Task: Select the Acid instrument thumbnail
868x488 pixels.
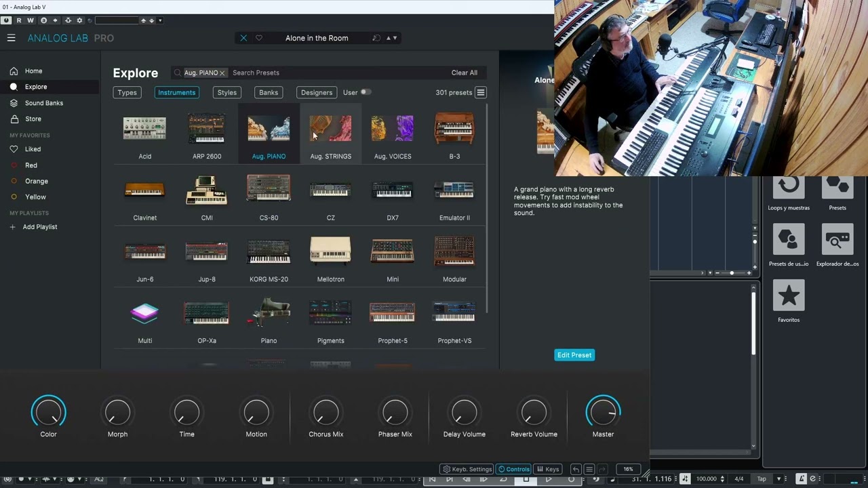Action: click(144, 129)
